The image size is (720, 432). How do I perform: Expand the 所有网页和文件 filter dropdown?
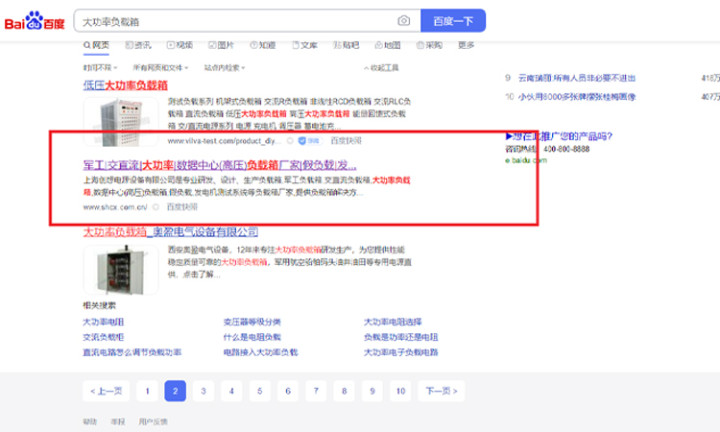160,67
